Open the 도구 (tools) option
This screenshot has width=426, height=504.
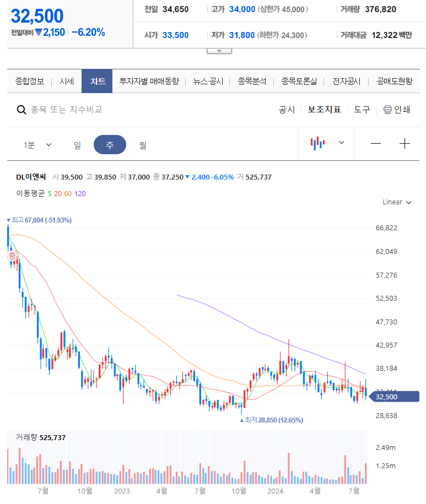point(362,110)
